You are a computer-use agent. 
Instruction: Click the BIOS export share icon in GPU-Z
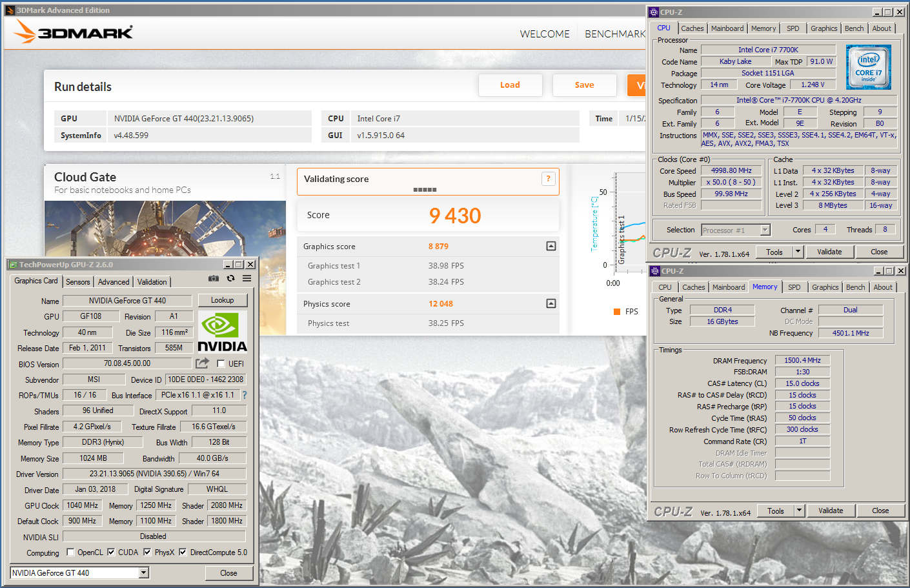point(203,363)
